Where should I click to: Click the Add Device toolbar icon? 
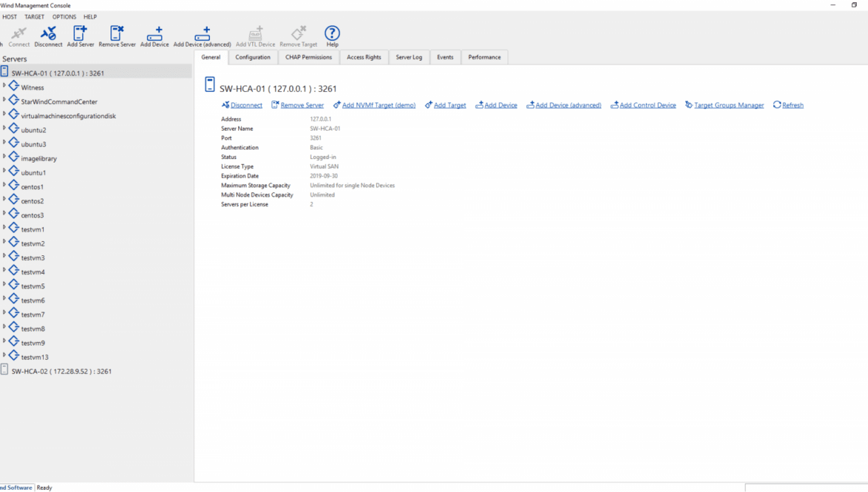[x=154, y=33]
